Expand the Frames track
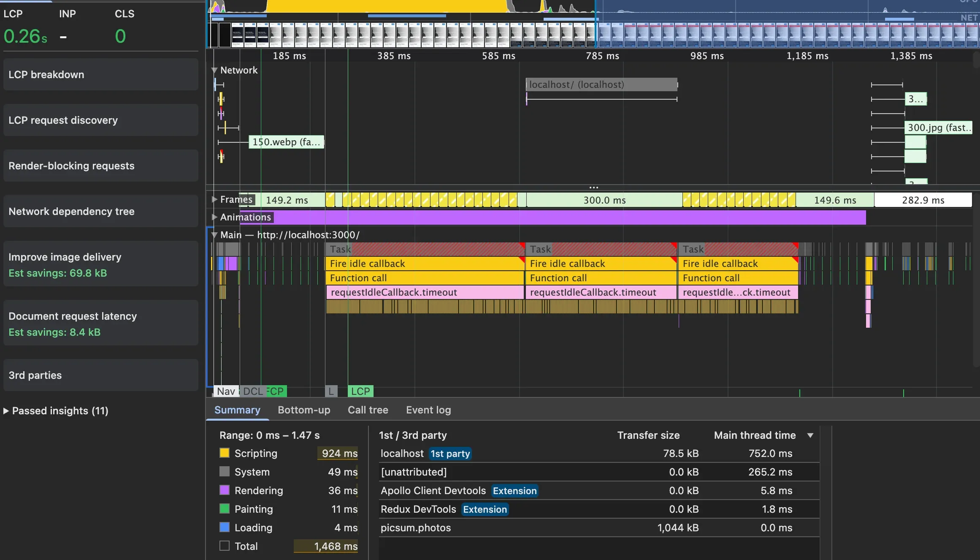Screen dimensions: 980x560 (214, 199)
